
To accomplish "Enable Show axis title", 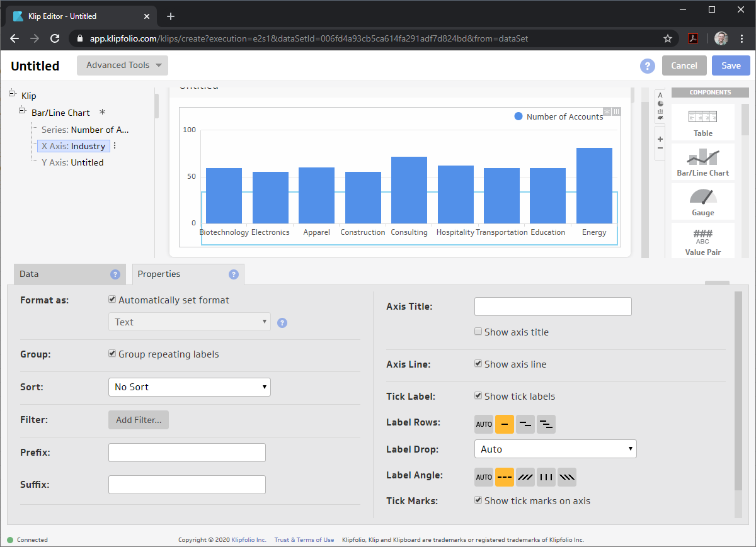I will (478, 332).
